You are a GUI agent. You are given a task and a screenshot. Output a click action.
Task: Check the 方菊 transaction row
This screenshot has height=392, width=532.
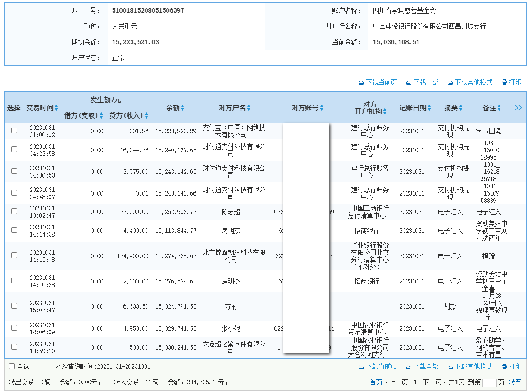pos(14,306)
